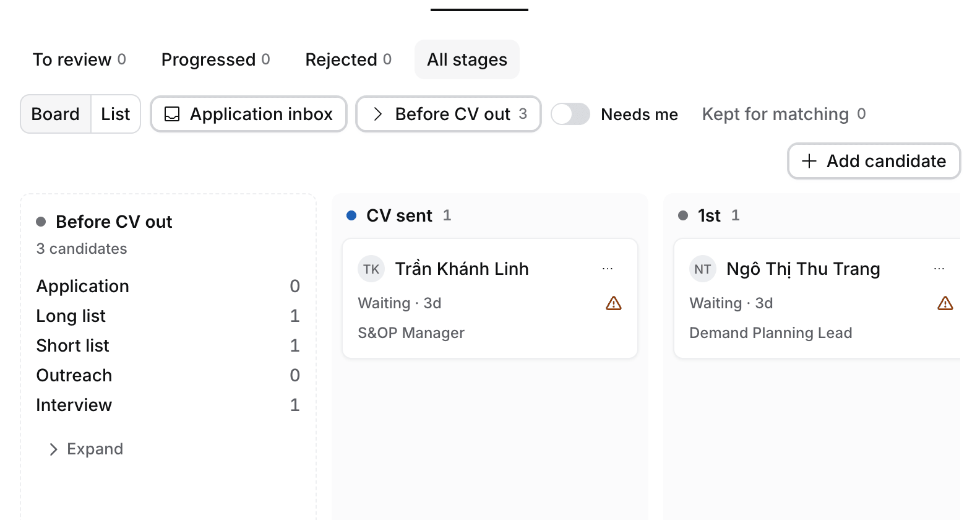Select the Outreach stage row
This screenshot has height=520, width=980.
(x=168, y=375)
